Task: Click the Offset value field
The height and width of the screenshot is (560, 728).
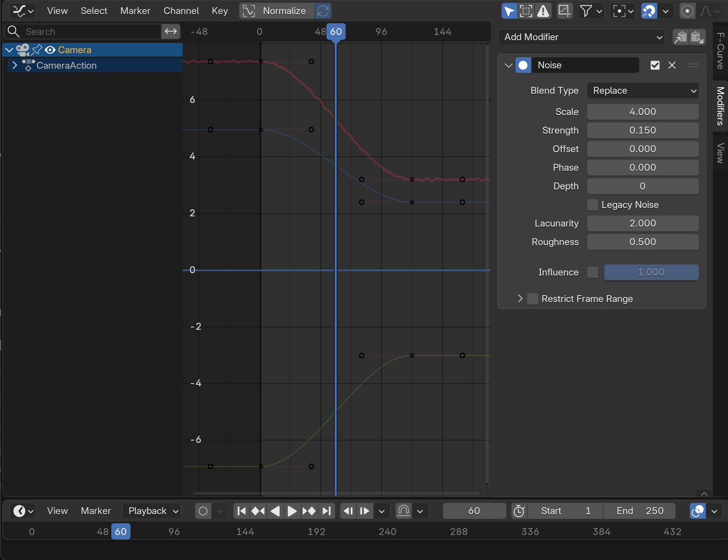Action: coord(643,149)
